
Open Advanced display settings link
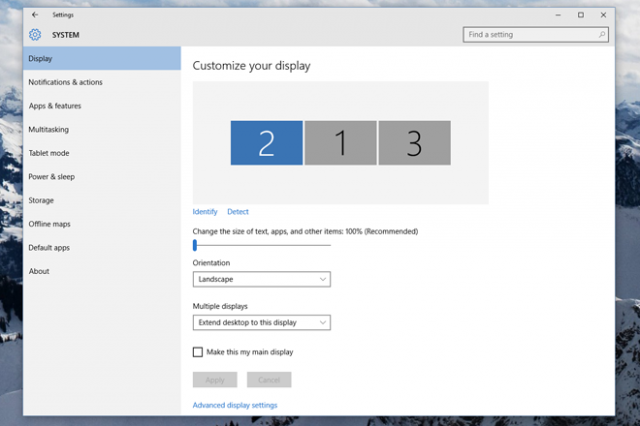click(x=235, y=405)
